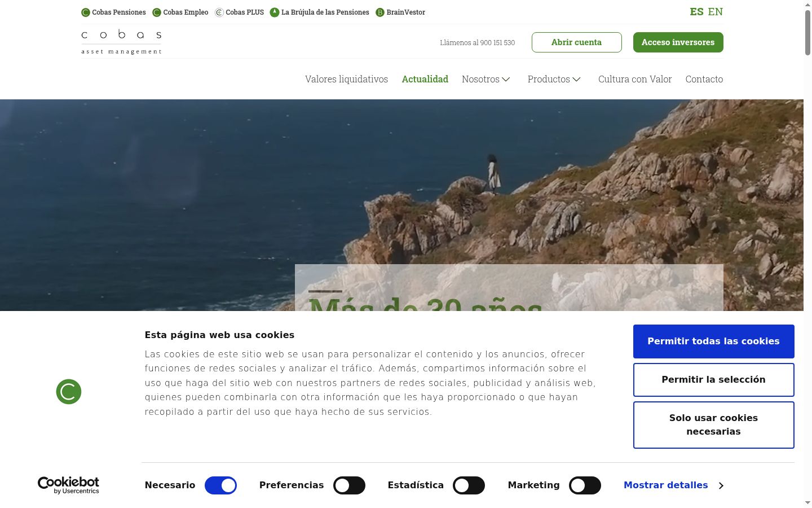The image size is (812, 508).
Task: Open La Brújula de las Pensiones compass icon
Action: tap(275, 12)
